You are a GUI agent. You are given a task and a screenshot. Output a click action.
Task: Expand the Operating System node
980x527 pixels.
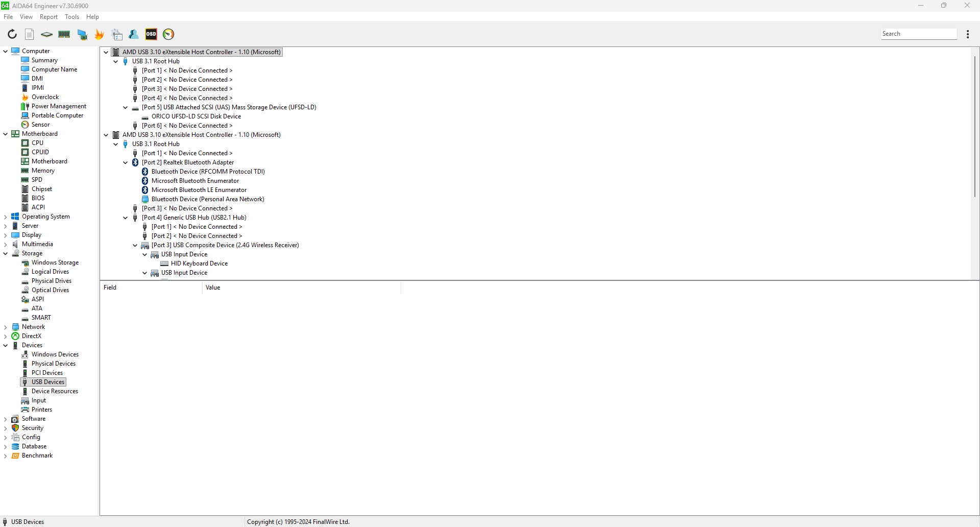coord(6,217)
